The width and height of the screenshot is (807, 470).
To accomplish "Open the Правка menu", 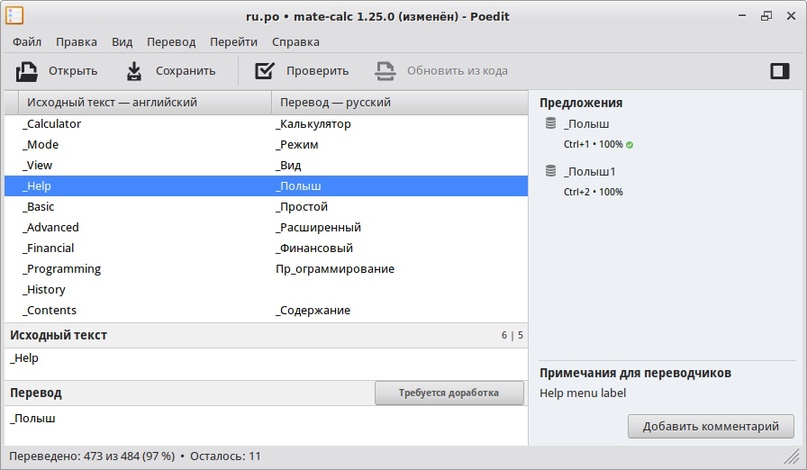I will pos(76,42).
